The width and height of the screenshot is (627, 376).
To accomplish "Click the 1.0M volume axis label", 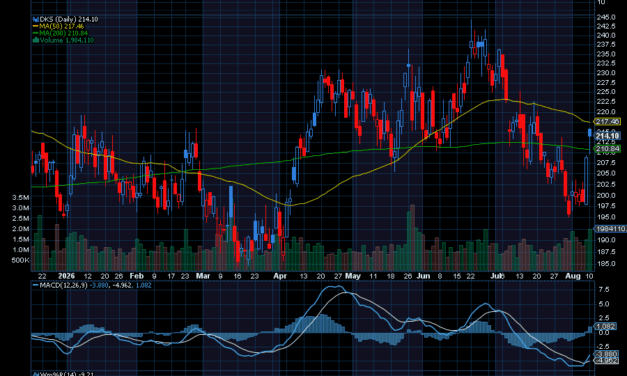I will click(20, 250).
